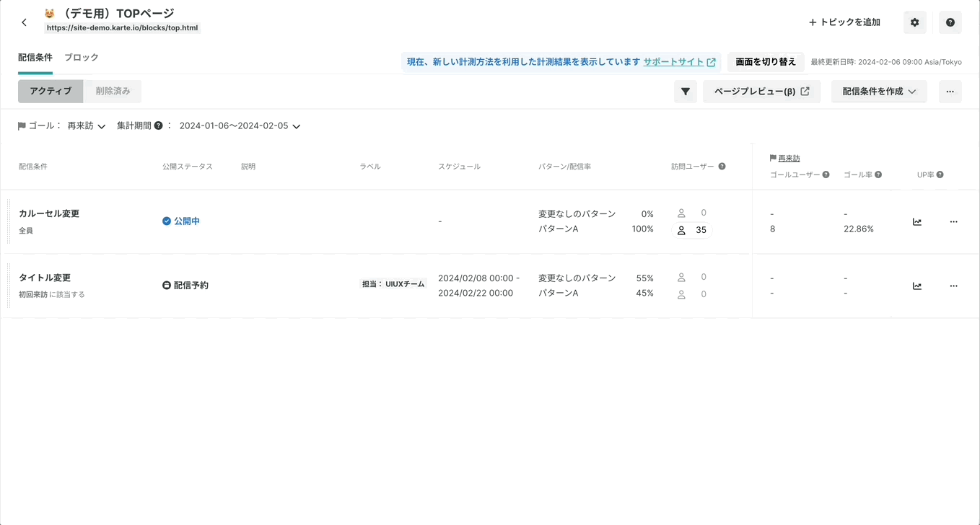Click the 配信予約 status icon
This screenshot has height=525, width=980.
click(x=167, y=286)
